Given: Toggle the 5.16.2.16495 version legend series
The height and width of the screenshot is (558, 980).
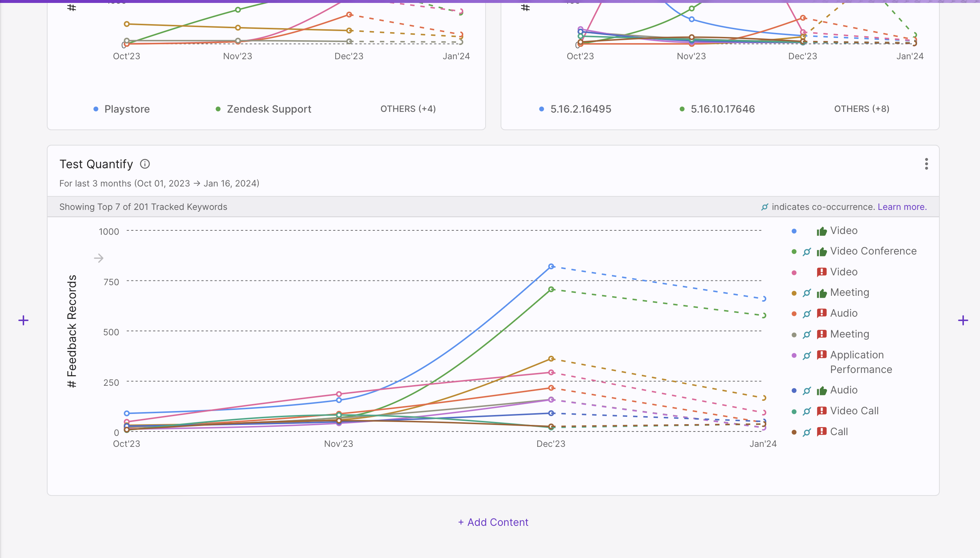Looking at the screenshot, I should (x=575, y=109).
